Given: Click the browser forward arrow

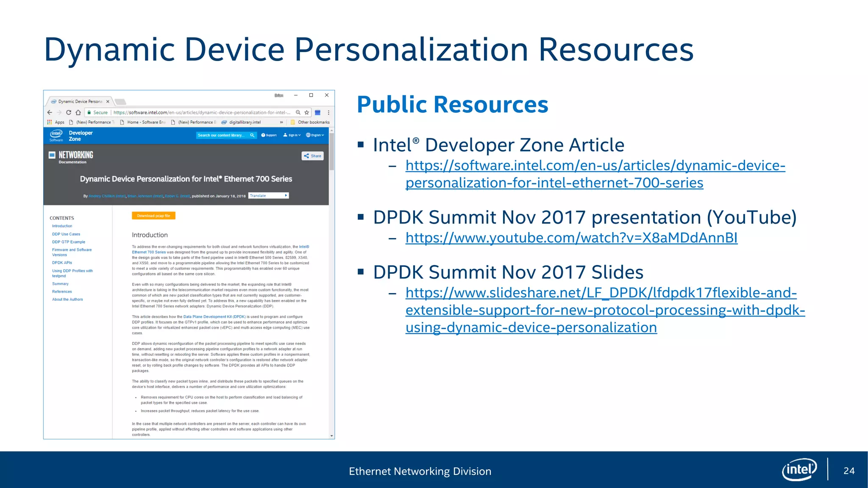Looking at the screenshot, I should click(x=59, y=113).
